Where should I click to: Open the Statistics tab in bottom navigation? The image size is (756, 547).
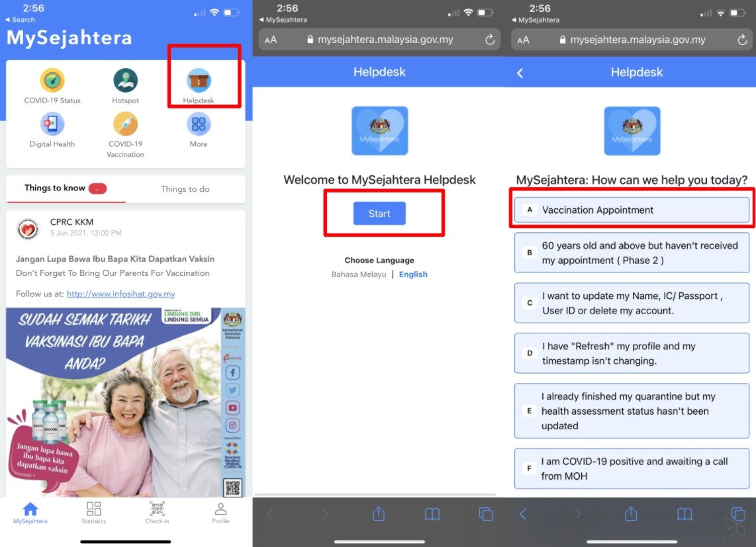click(x=93, y=513)
